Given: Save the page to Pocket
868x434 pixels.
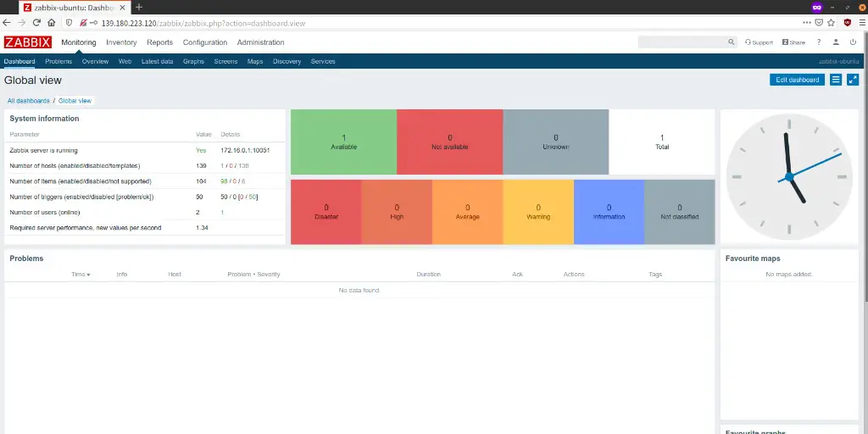Looking at the screenshot, I should click(x=820, y=23).
